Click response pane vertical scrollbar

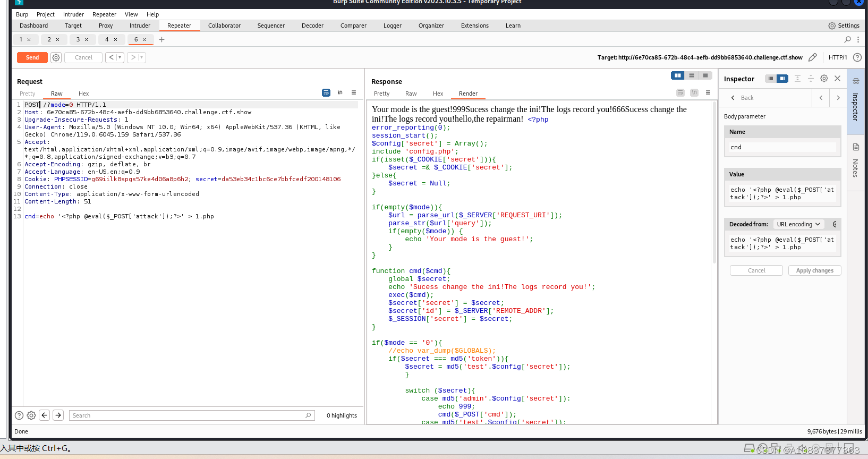(x=714, y=182)
